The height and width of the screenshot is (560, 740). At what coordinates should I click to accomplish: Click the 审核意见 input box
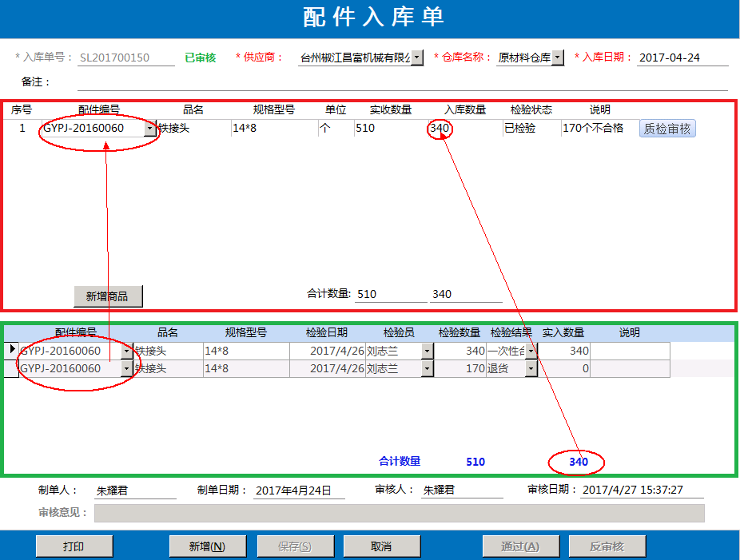pos(400,514)
